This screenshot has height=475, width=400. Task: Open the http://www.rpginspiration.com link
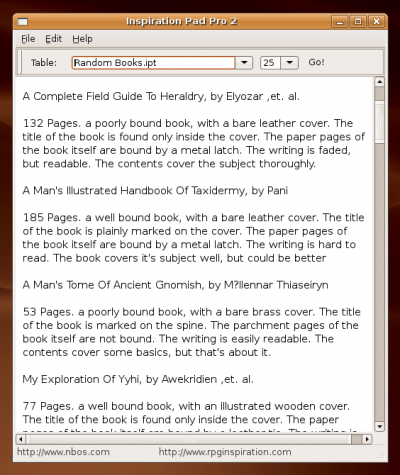coord(225,452)
